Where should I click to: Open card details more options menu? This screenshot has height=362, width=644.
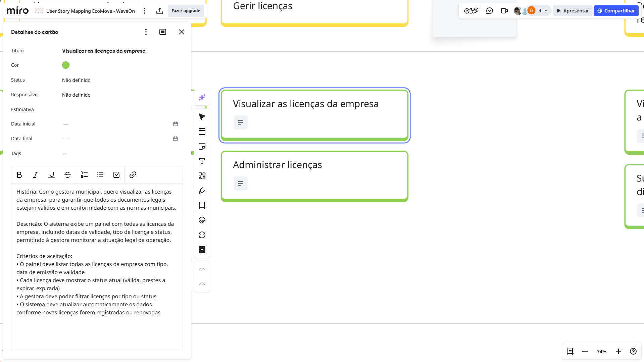click(x=146, y=32)
